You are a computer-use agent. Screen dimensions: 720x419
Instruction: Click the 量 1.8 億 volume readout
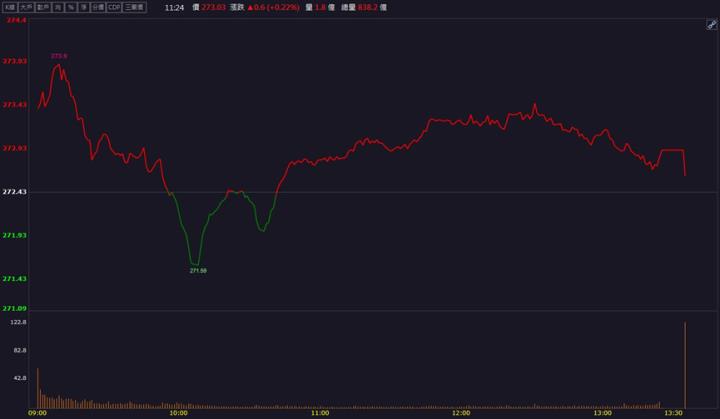(x=320, y=7)
